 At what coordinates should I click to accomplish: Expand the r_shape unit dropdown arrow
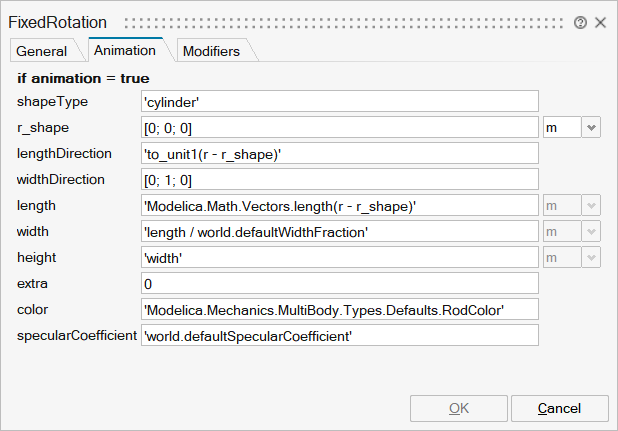click(591, 127)
